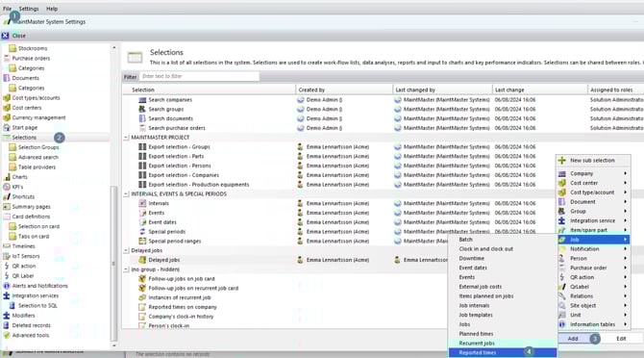Select Card definitions in sidebar
Image resolution: width=644 pixels, height=358 pixels.
click(31, 217)
